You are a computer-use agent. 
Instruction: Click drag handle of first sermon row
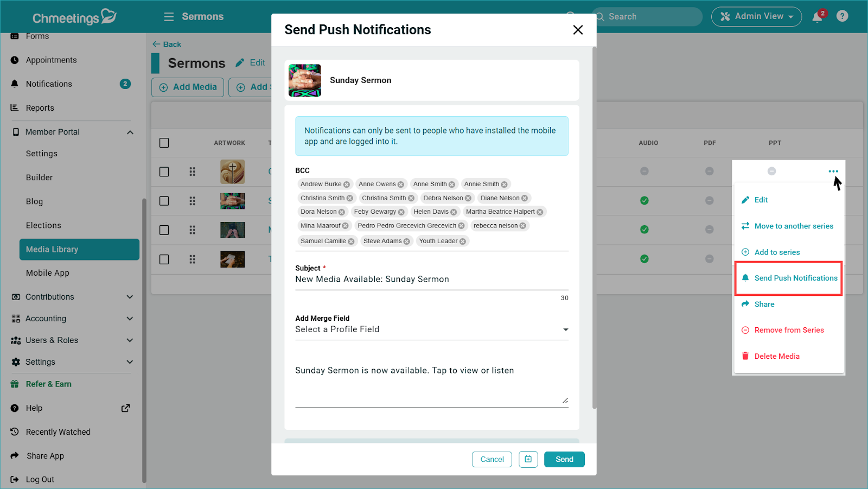[192, 172]
